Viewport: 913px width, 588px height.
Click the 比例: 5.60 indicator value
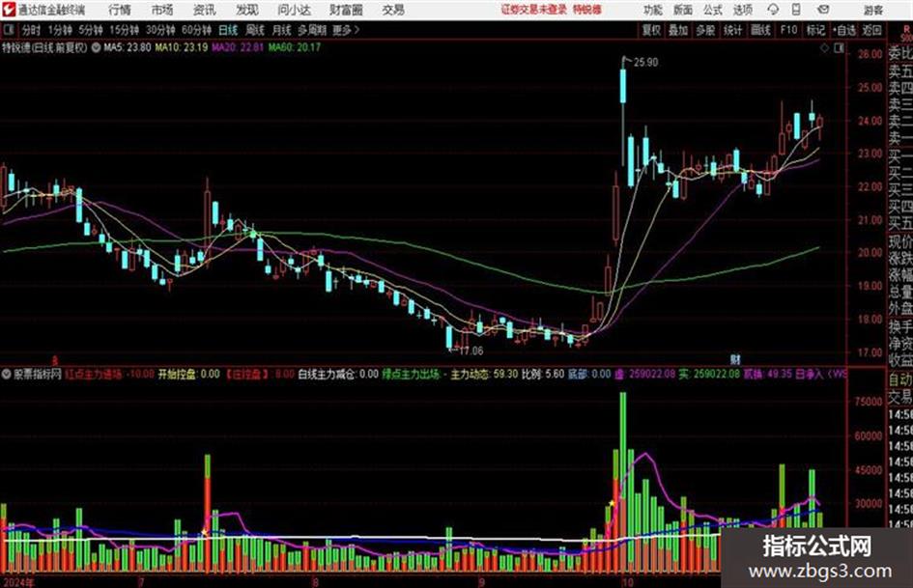coord(543,375)
